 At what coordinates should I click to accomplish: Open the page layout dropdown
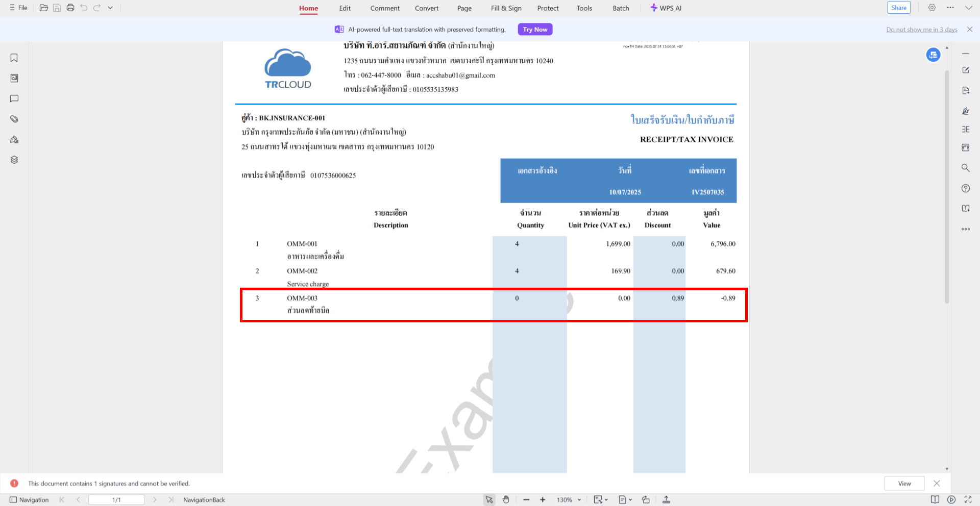point(625,500)
